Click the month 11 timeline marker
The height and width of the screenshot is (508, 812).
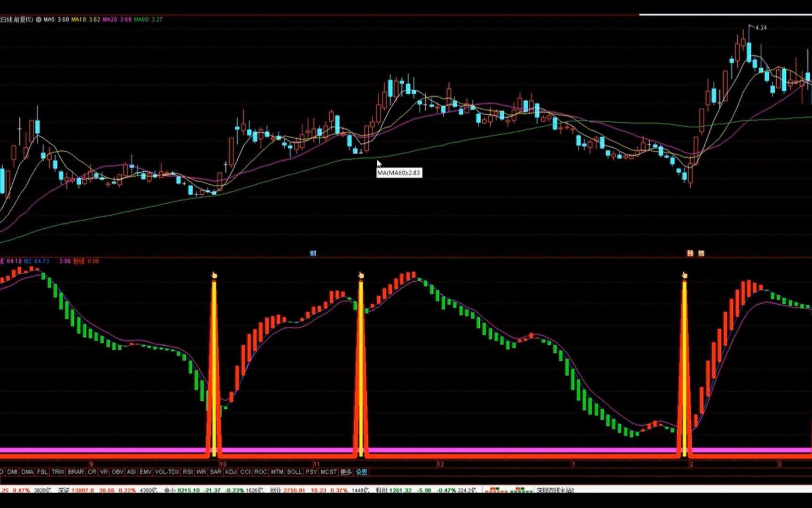(317, 464)
